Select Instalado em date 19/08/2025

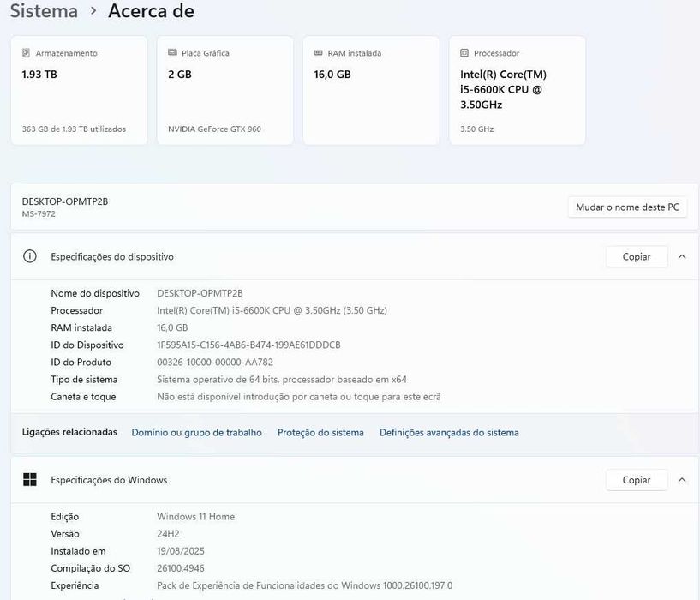coord(181,551)
